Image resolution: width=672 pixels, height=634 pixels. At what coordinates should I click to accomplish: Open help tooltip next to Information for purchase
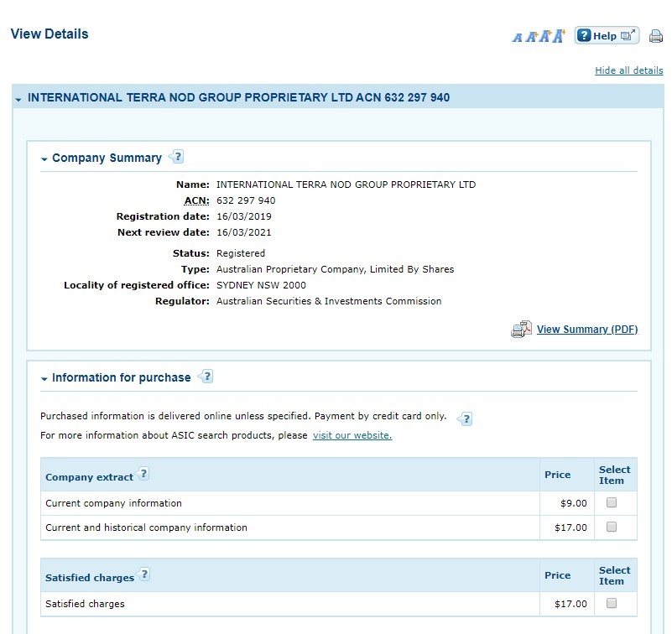(206, 377)
